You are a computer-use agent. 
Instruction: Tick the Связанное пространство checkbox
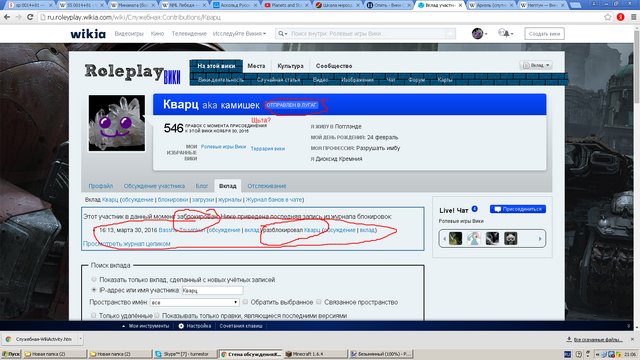pos(319,302)
